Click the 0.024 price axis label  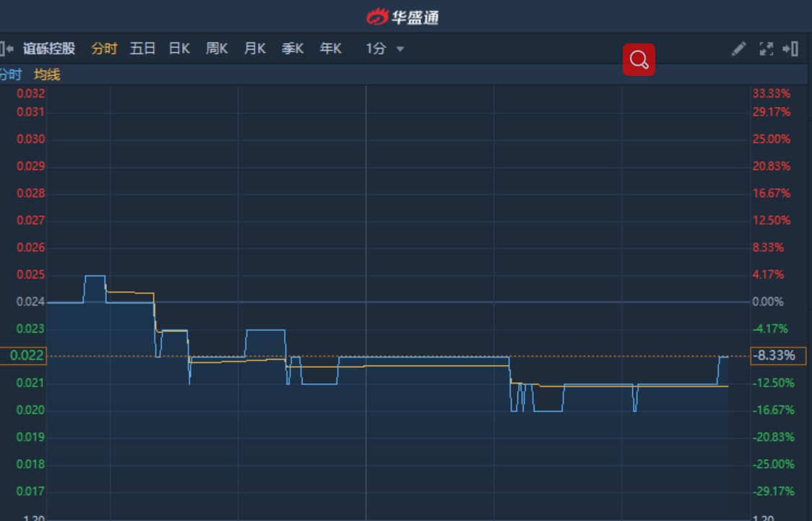[x=30, y=302]
